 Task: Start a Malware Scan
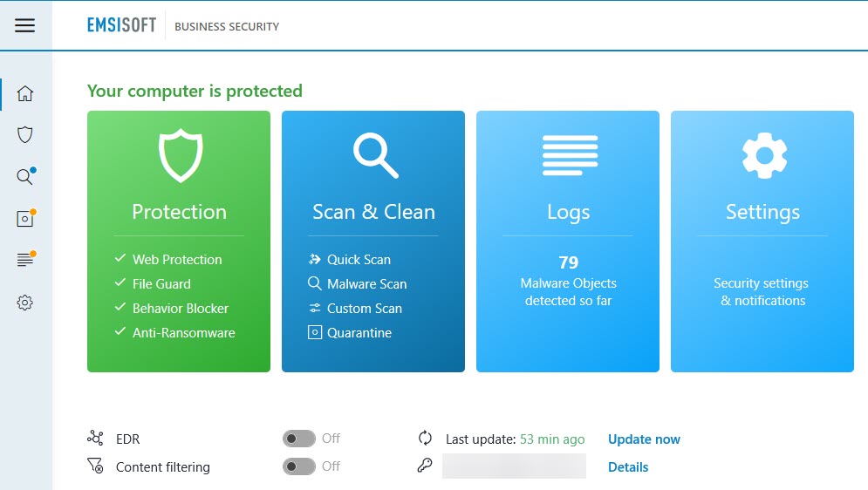367,283
